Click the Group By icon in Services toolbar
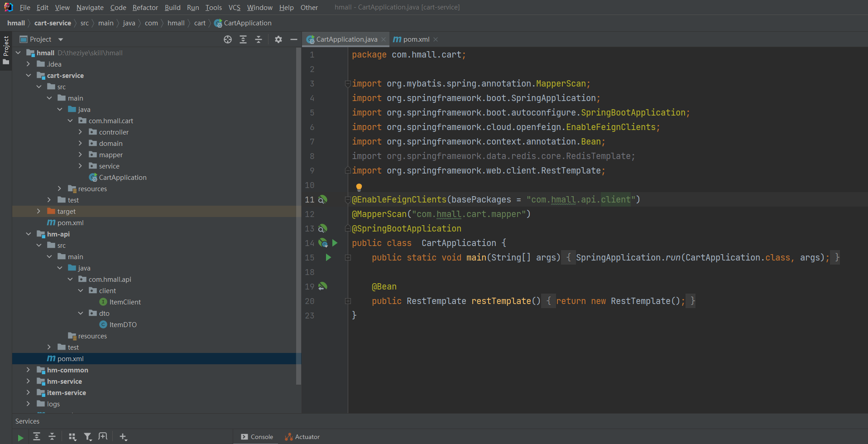Image resolution: width=868 pixels, height=444 pixels. click(72, 437)
